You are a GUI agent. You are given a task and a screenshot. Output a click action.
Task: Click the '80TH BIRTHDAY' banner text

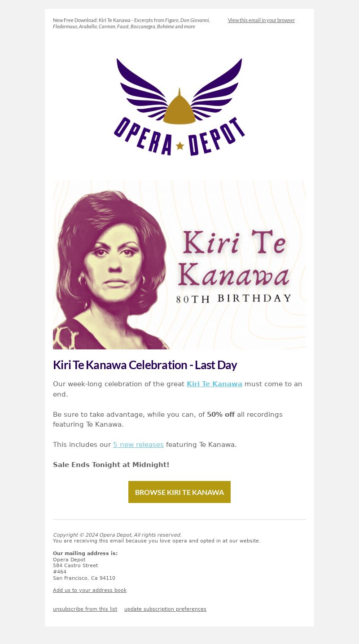[234, 299]
